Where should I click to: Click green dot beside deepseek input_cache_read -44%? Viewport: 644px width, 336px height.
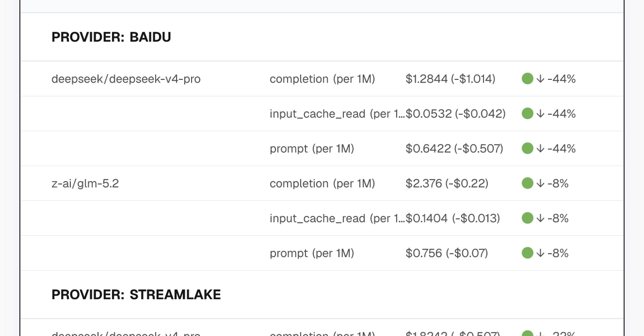pyautogui.click(x=527, y=114)
